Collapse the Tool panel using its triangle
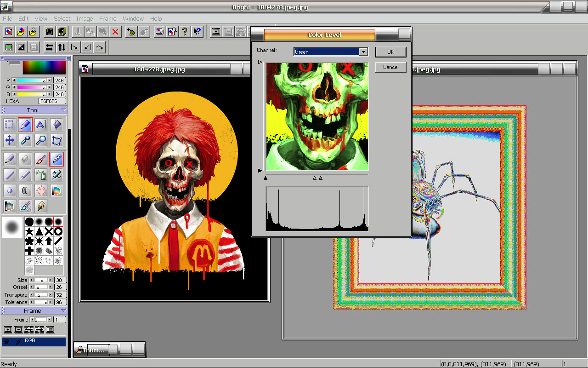The width and height of the screenshot is (588, 368). click(x=63, y=110)
